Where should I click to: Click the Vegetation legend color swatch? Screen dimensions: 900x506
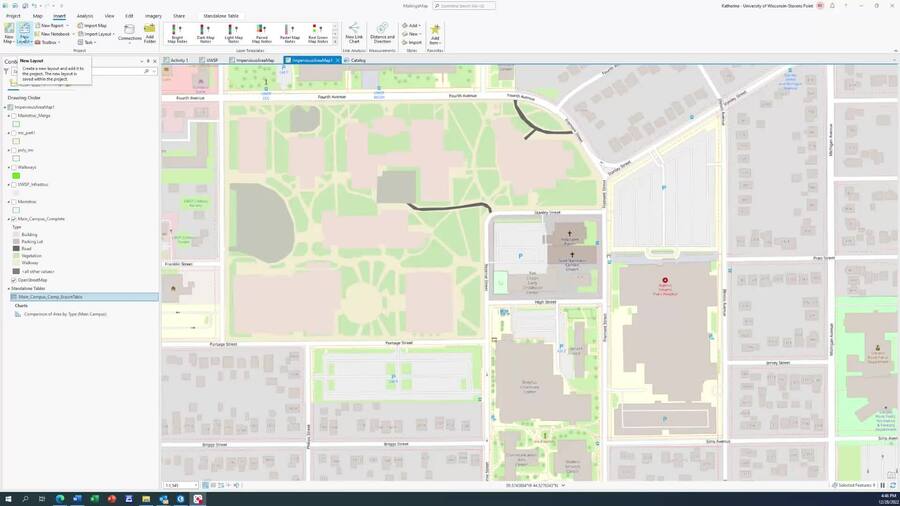pos(16,256)
